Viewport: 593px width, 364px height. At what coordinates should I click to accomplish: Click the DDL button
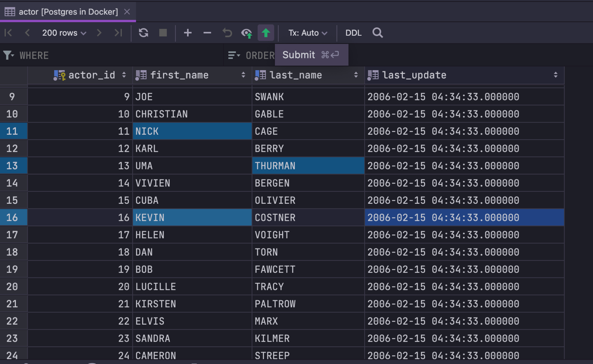coord(353,33)
